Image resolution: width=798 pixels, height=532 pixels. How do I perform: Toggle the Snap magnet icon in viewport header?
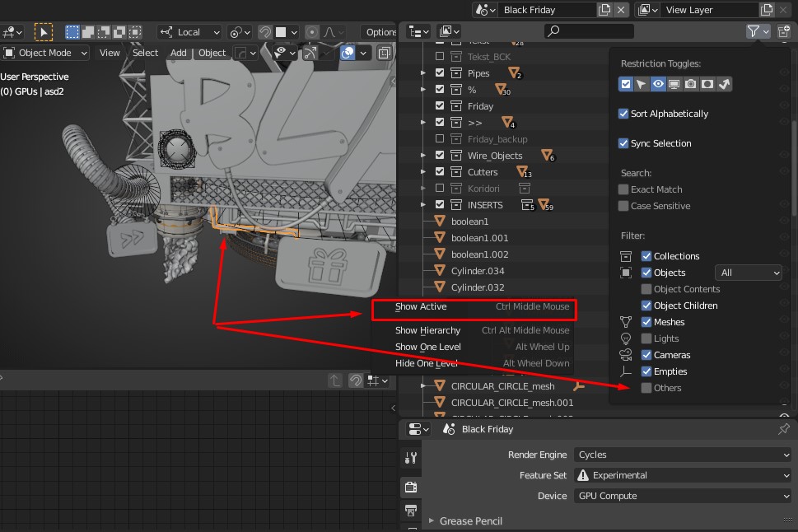(x=265, y=33)
